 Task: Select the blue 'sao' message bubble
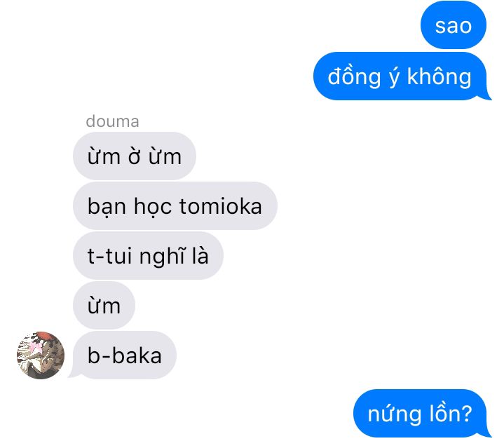coord(454,25)
